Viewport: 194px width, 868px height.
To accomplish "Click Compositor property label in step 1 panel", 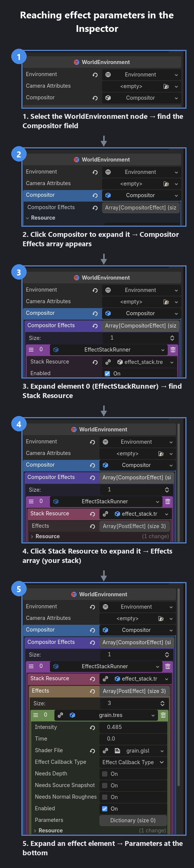I will pos(40,97).
